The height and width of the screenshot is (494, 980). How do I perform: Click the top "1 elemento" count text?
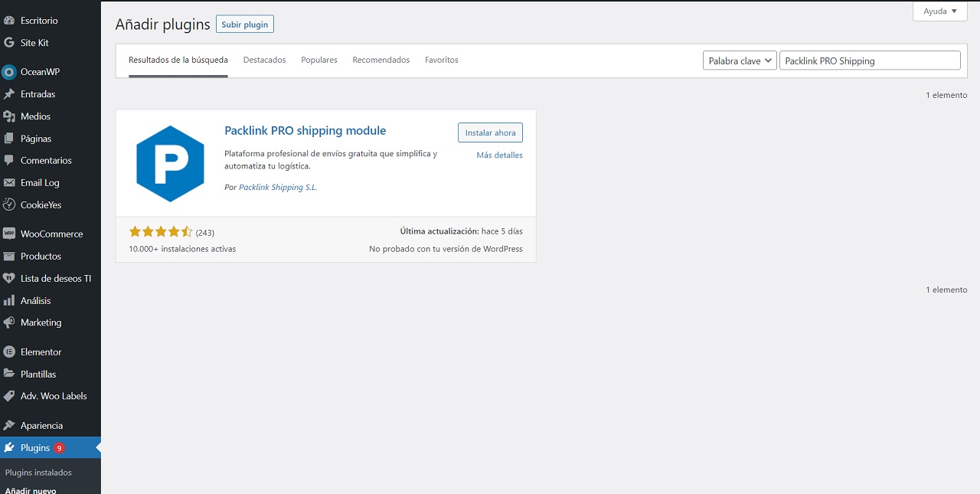(947, 96)
